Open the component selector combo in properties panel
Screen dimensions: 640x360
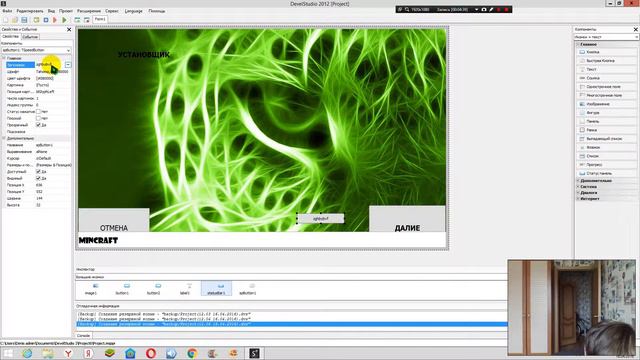[x=36, y=50]
